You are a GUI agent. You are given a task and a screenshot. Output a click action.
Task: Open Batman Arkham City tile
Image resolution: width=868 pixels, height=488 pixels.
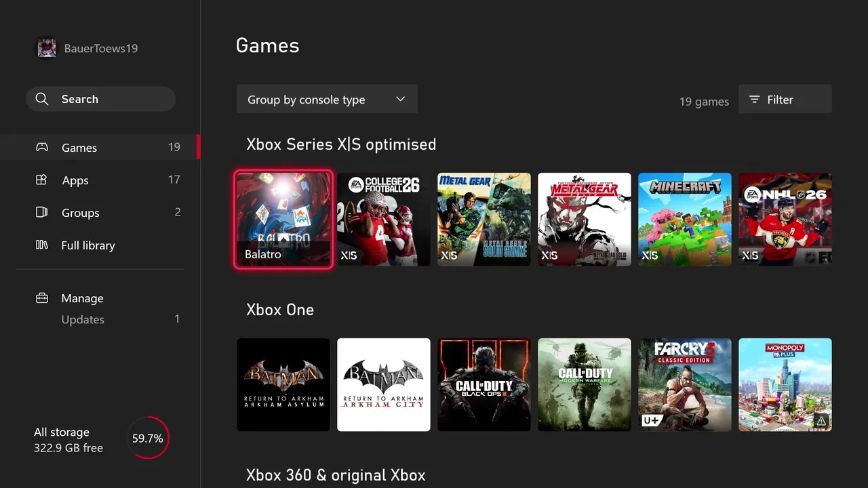(x=384, y=384)
